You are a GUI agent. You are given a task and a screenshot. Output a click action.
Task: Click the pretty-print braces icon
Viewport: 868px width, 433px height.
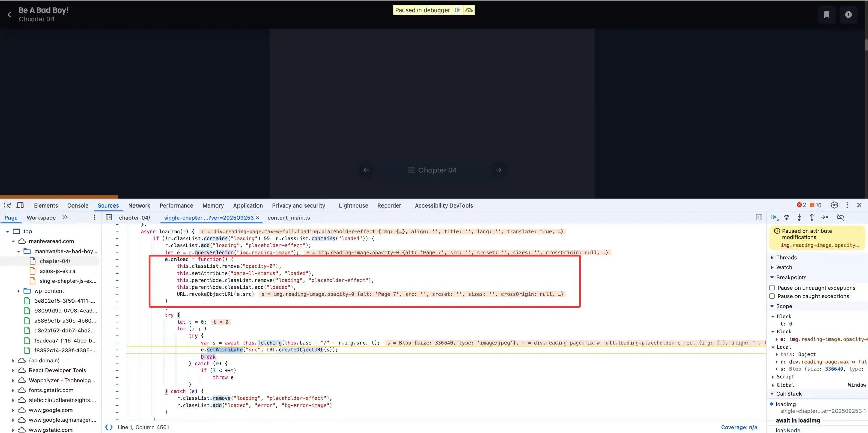pyautogui.click(x=109, y=427)
